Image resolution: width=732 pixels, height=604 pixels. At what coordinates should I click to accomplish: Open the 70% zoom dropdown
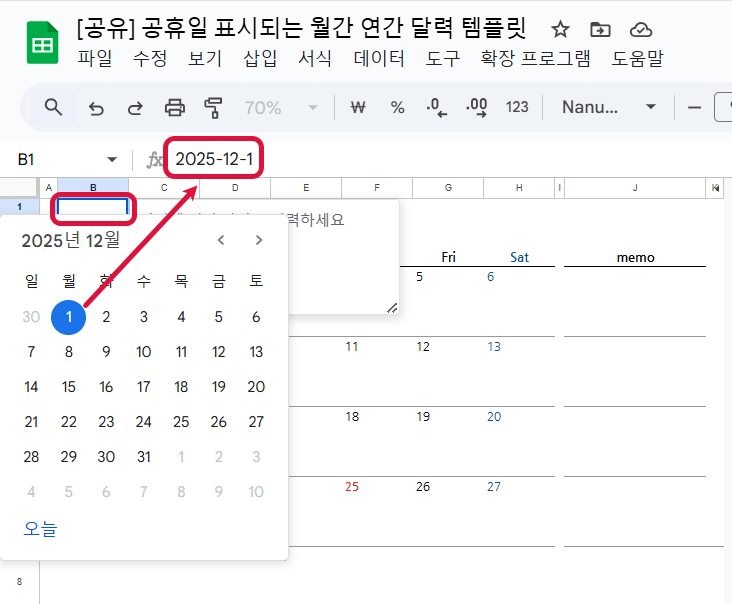(x=281, y=107)
